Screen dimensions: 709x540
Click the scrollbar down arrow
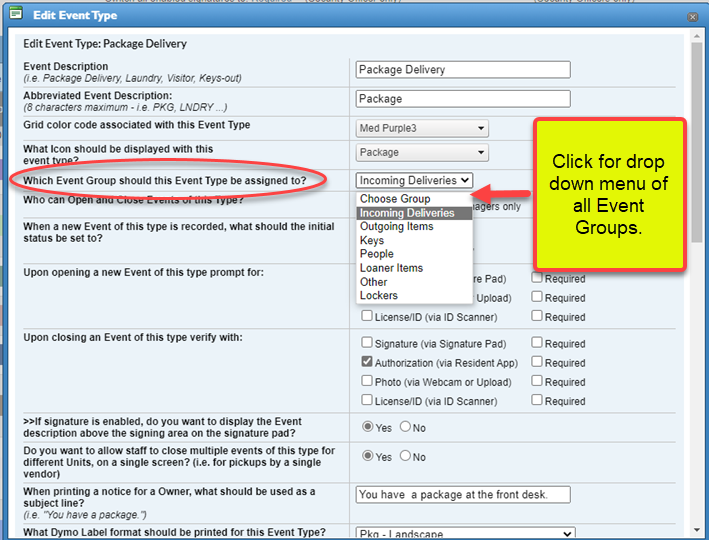[x=697, y=530]
